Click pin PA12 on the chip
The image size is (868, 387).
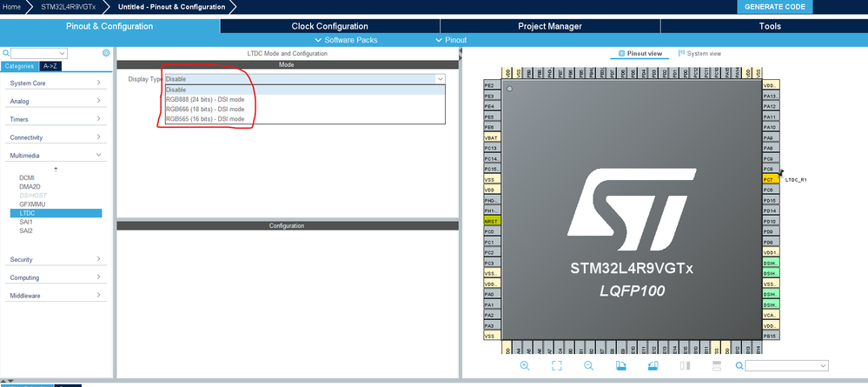[771, 106]
